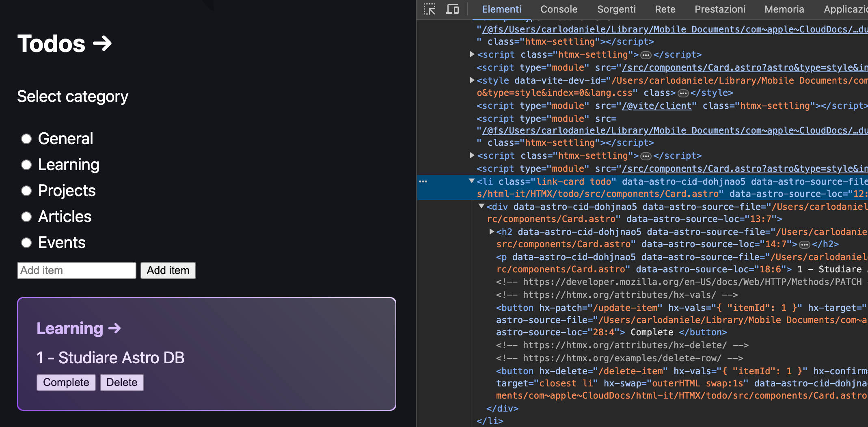Open second /src/components/Card.astro script src link
The height and width of the screenshot is (427, 868).
tap(745, 168)
